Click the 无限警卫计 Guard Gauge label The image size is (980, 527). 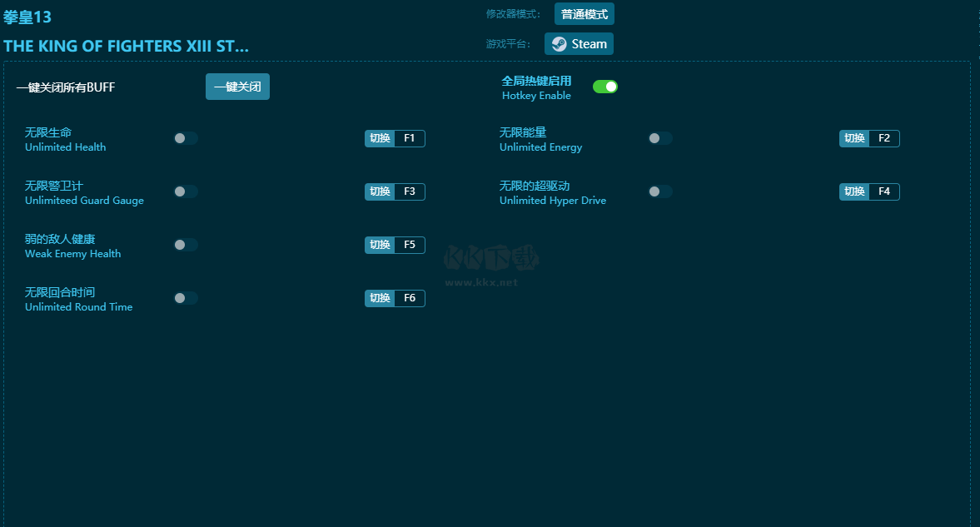84,192
